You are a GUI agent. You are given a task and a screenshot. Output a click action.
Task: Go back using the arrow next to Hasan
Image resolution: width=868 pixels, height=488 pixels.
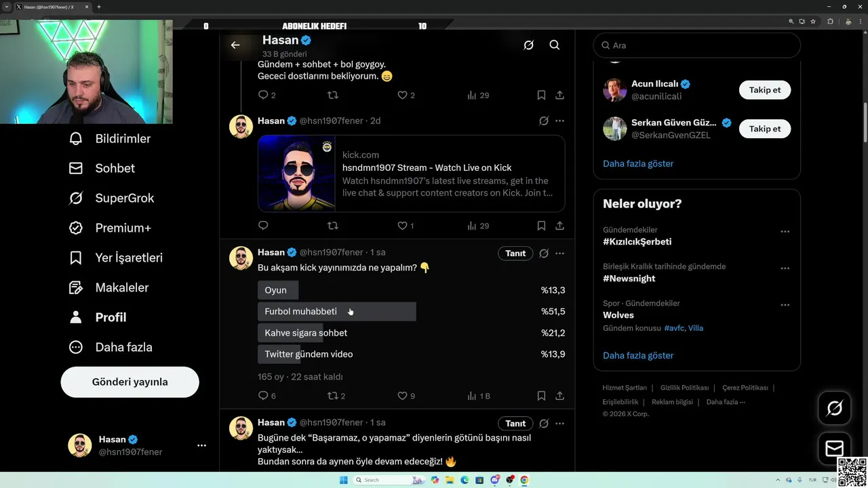click(235, 45)
